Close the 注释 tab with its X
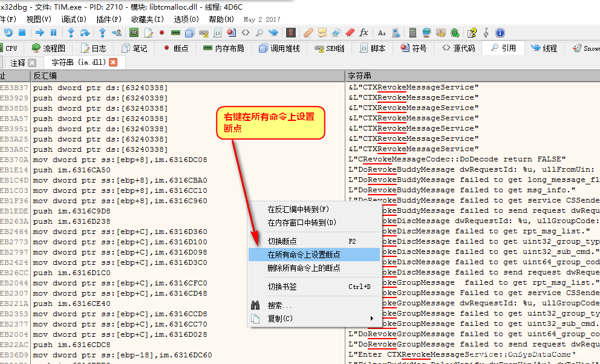Image resolution: width=600 pixels, height=364 pixels. click(32, 62)
